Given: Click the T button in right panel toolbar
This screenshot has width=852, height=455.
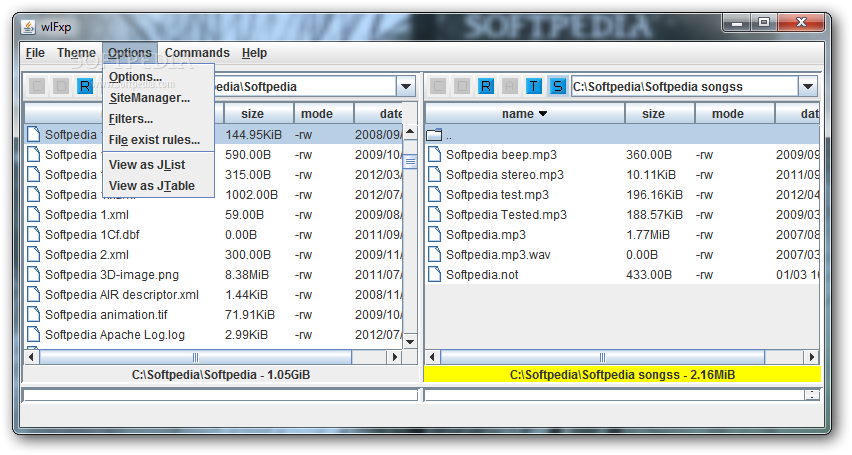Looking at the screenshot, I should [x=534, y=86].
